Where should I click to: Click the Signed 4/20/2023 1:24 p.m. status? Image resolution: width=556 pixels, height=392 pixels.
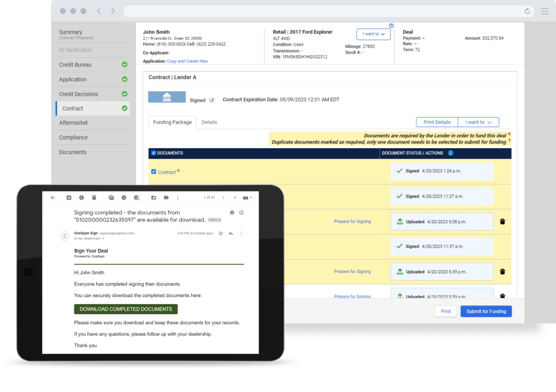[x=442, y=171]
